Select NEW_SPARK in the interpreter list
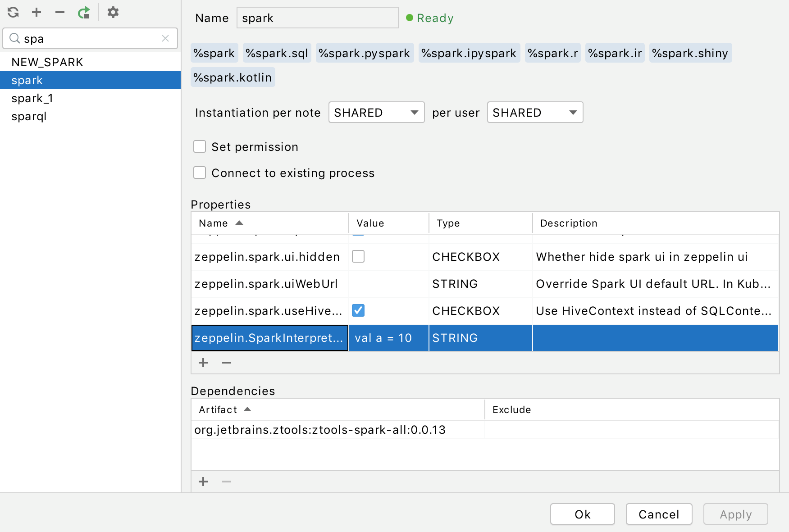The width and height of the screenshot is (789, 532). point(47,62)
